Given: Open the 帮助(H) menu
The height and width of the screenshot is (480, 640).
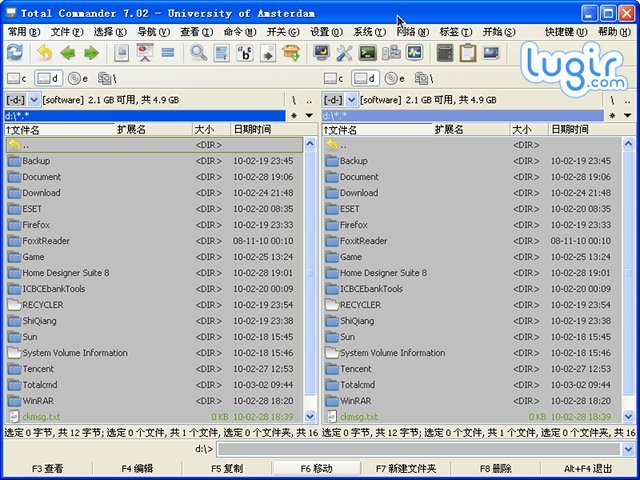Looking at the screenshot, I should click(x=614, y=32).
